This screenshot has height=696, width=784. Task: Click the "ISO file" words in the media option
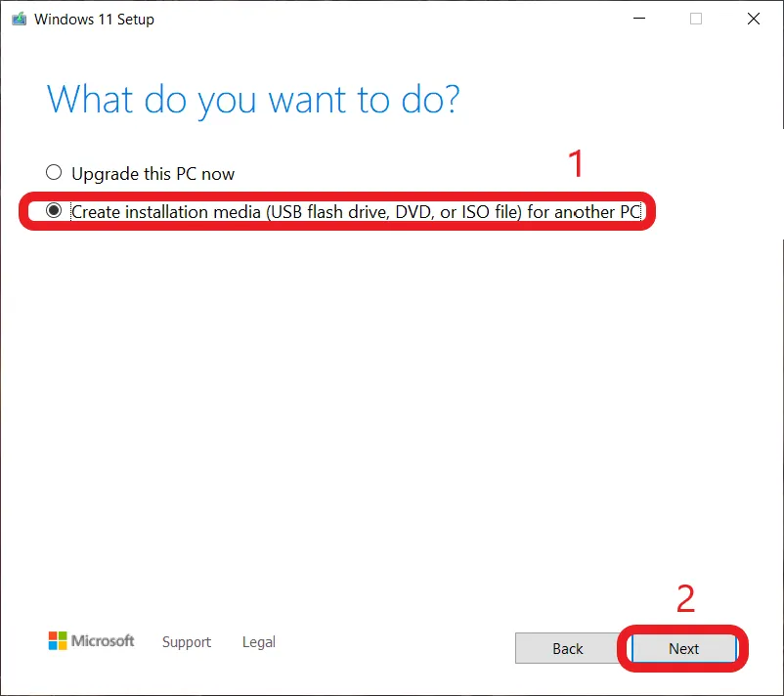[490, 211]
